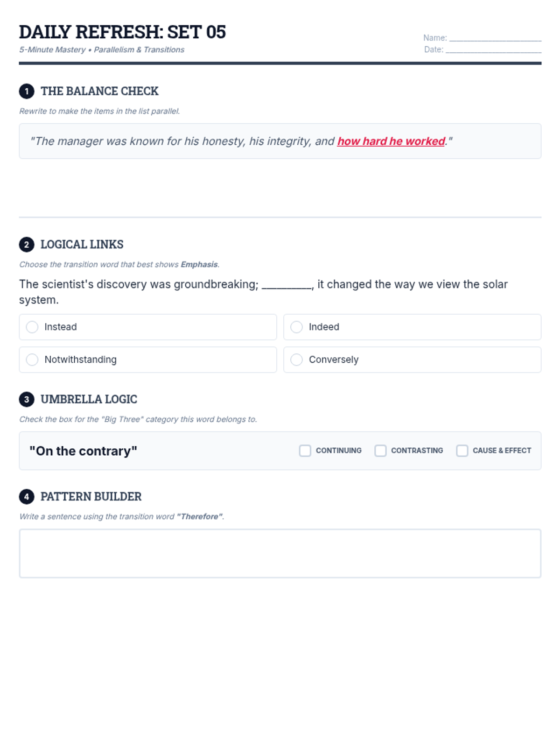This screenshot has width=560, height=747.
Task: Check the CONTINUING checkbox
Action: 305,451
